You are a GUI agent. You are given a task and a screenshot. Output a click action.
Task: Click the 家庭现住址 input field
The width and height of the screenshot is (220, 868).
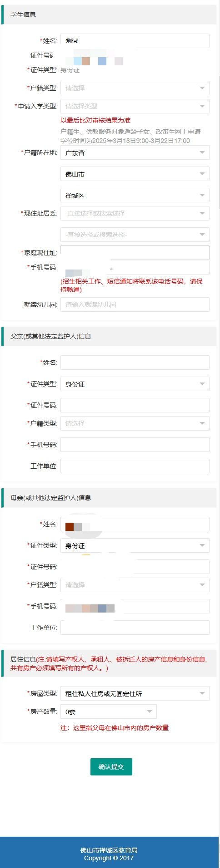(x=135, y=253)
